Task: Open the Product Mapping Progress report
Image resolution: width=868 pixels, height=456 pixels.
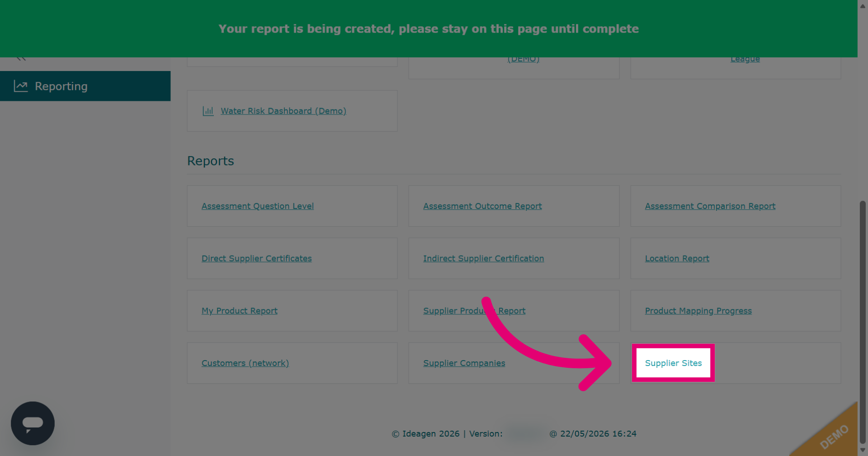Action: (x=698, y=311)
